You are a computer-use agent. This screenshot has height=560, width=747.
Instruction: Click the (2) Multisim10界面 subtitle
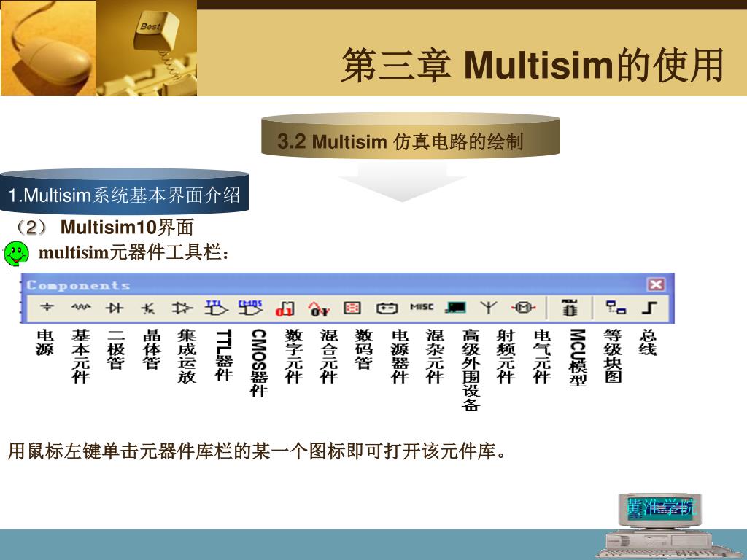pyautogui.click(x=104, y=227)
